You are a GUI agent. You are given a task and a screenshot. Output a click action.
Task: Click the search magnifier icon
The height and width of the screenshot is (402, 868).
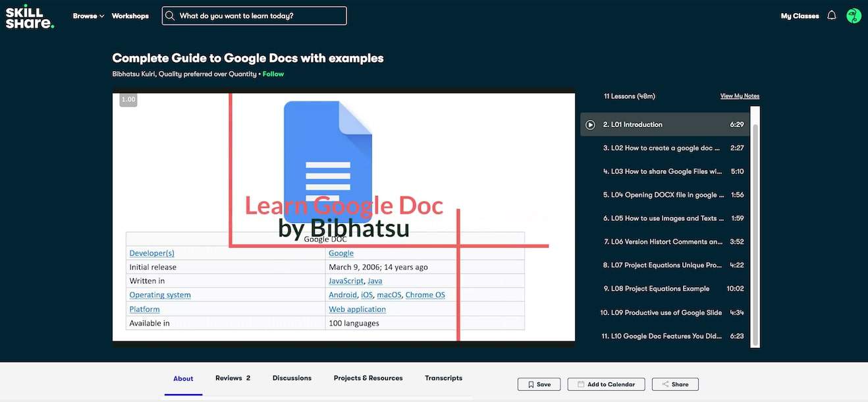(170, 16)
